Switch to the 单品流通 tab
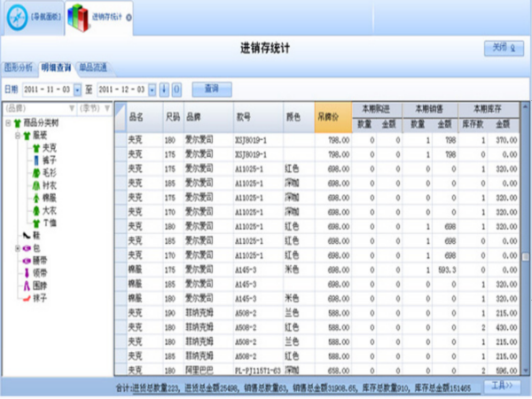 (93, 66)
